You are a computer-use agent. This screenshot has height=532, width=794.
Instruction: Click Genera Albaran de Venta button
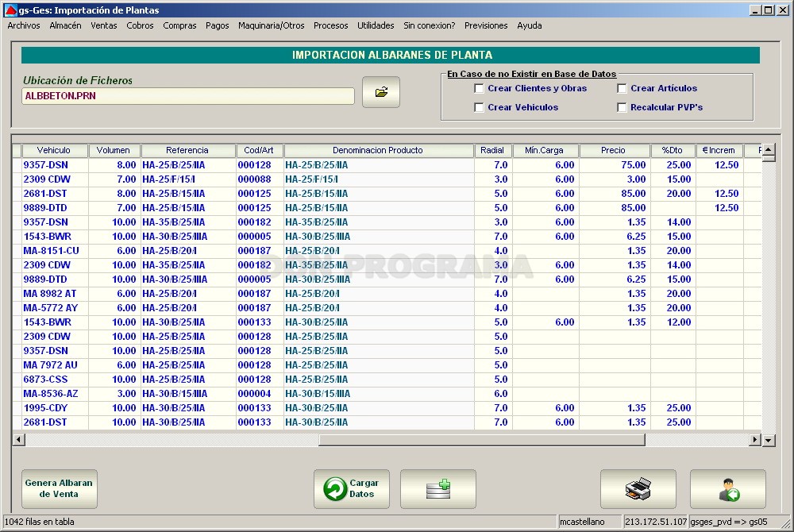click(60, 489)
